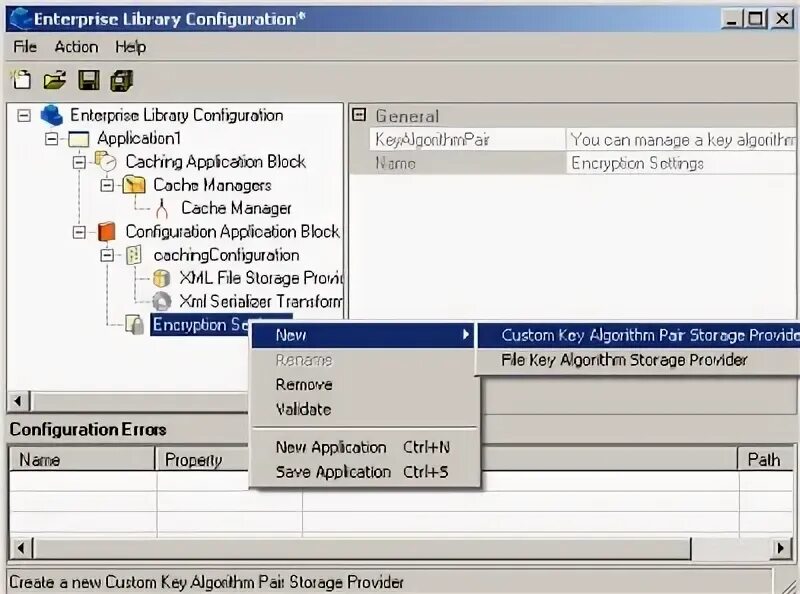Collapse the Application1 tree node
This screenshot has width=800, height=594.
(x=52, y=139)
